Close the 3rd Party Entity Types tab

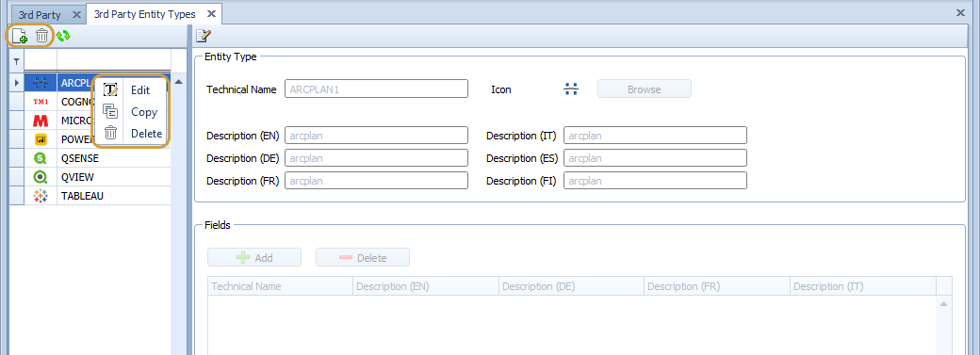coord(211,14)
